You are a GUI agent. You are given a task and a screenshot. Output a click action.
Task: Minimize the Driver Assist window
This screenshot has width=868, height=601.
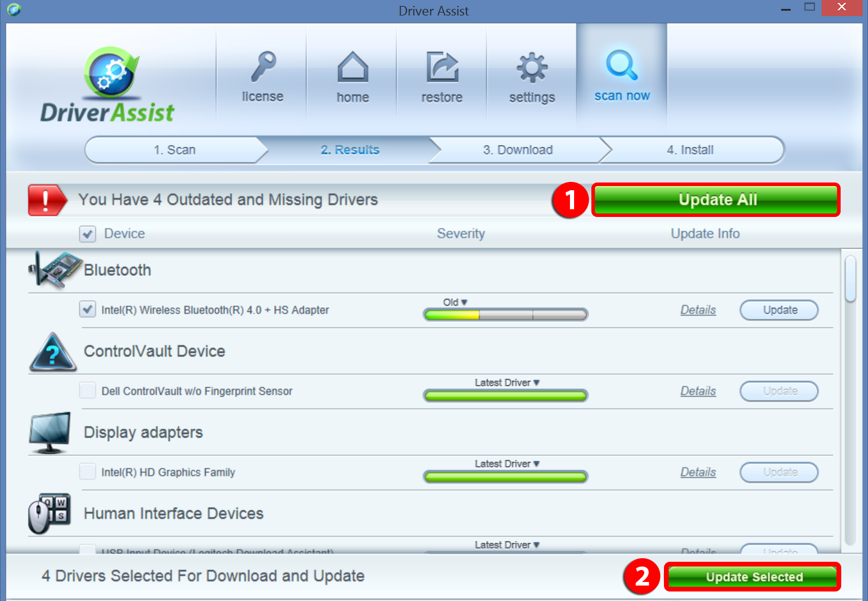click(x=786, y=10)
